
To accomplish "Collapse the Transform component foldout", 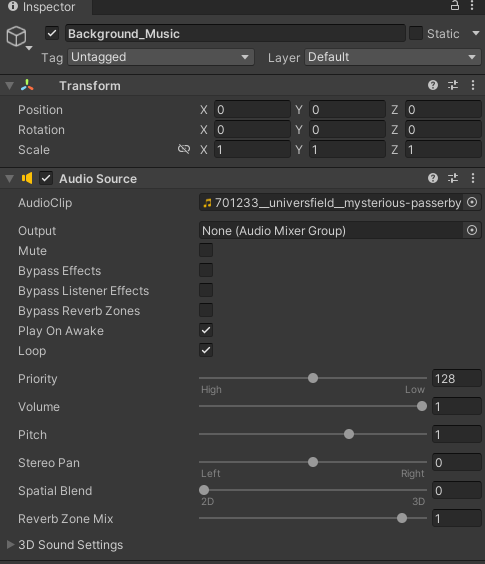I will click(x=10, y=86).
